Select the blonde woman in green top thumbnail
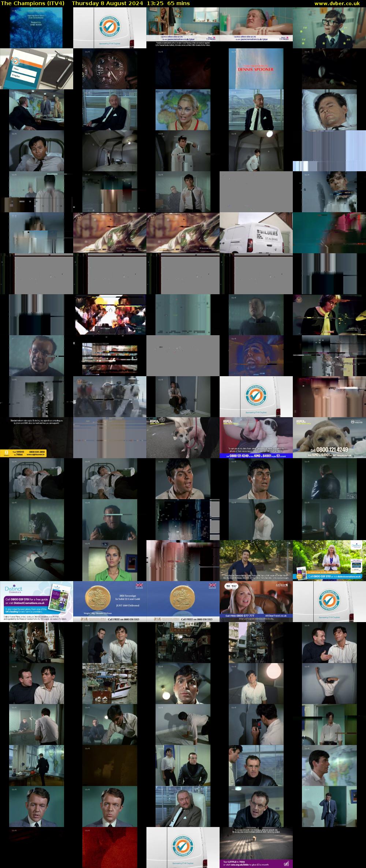Image resolution: width=366 pixels, height=868 pixels. coord(110,561)
